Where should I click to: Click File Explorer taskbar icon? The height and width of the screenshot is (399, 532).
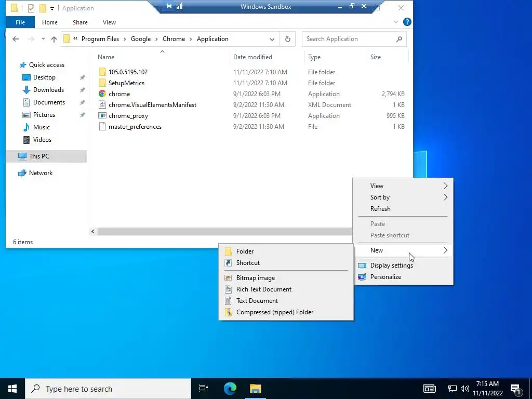[256, 389]
